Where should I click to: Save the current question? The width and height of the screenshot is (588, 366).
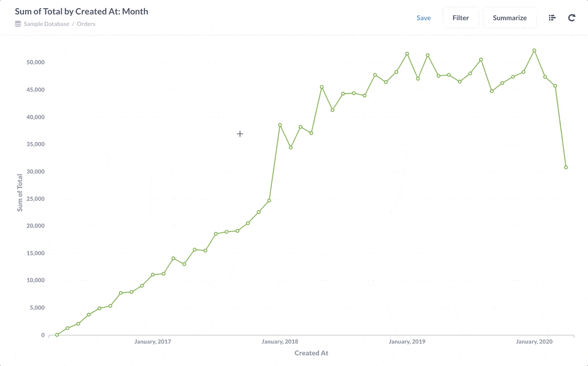point(424,18)
